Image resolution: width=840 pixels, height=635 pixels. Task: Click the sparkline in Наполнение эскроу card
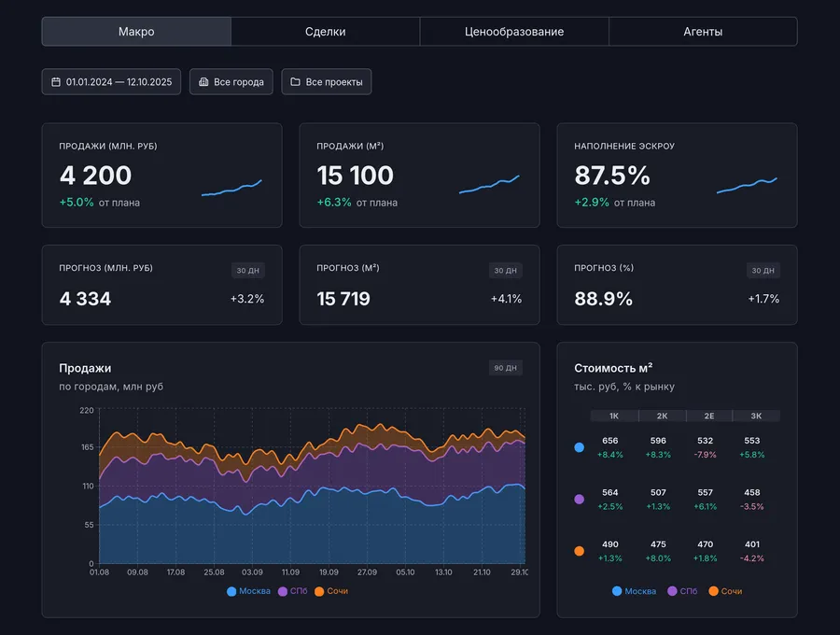[747, 185]
